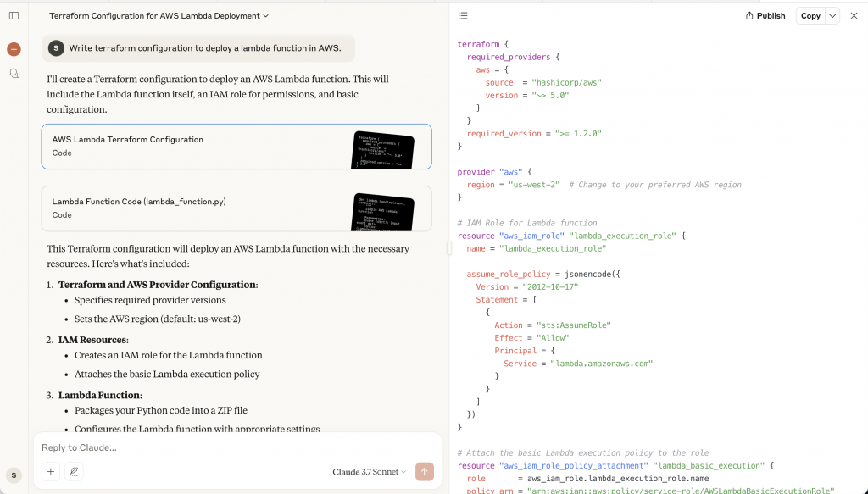Open the user avatar S at bottom-left sidebar
868x494 pixels.
tap(14, 475)
